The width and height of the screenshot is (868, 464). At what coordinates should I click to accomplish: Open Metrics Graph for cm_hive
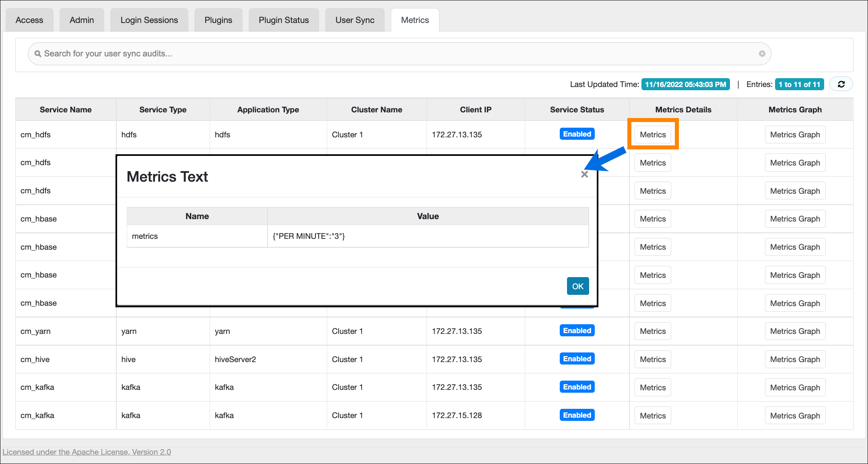pyautogui.click(x=794, y=359)
